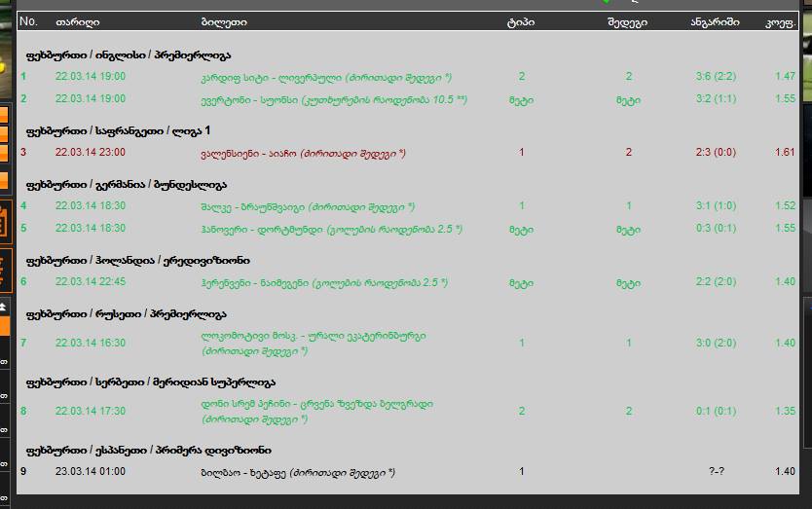Click date '22.03.14 19:00' in row 1
812x509 pixels.
click(x=91, y=76)
